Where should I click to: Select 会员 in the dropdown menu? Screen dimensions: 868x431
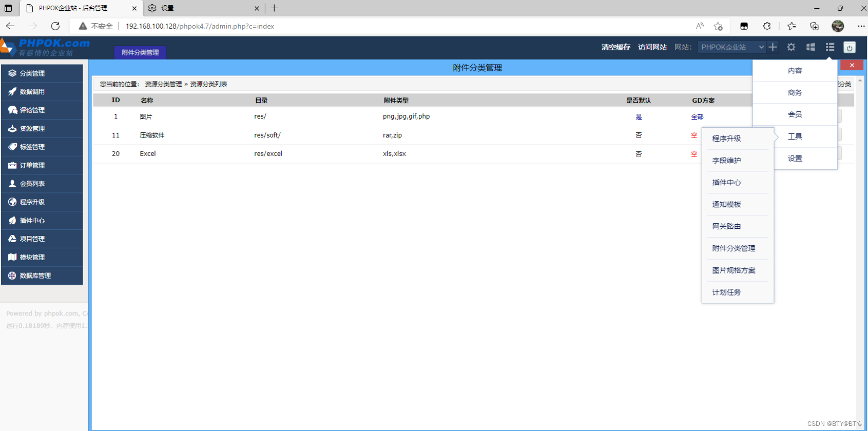coord(795,115)
